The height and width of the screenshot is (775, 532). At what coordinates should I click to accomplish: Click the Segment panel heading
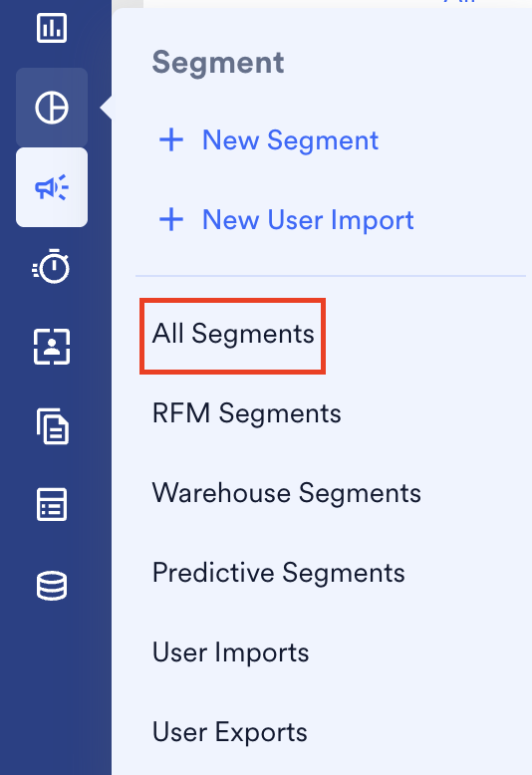coord(218,63)
